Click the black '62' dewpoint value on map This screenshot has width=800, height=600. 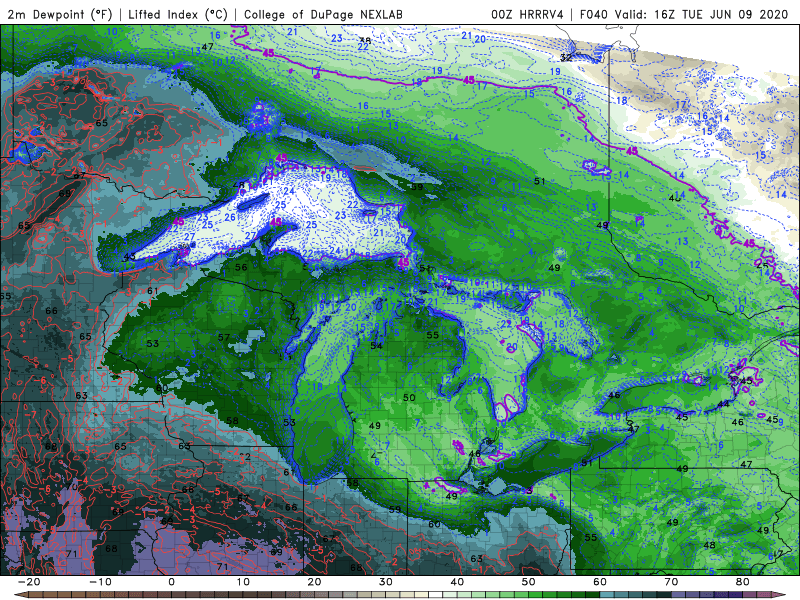[x=245, y=456]
